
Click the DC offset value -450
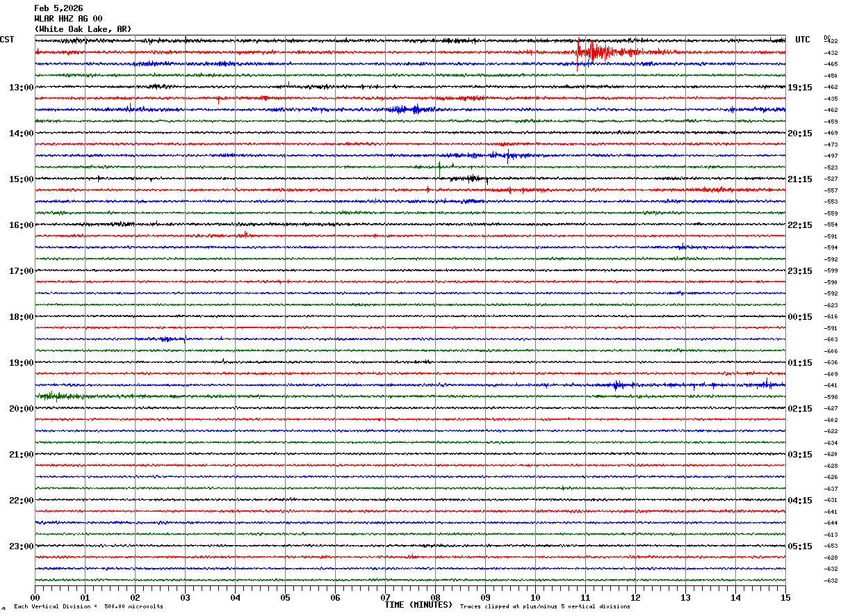click(x=831, y=76)
